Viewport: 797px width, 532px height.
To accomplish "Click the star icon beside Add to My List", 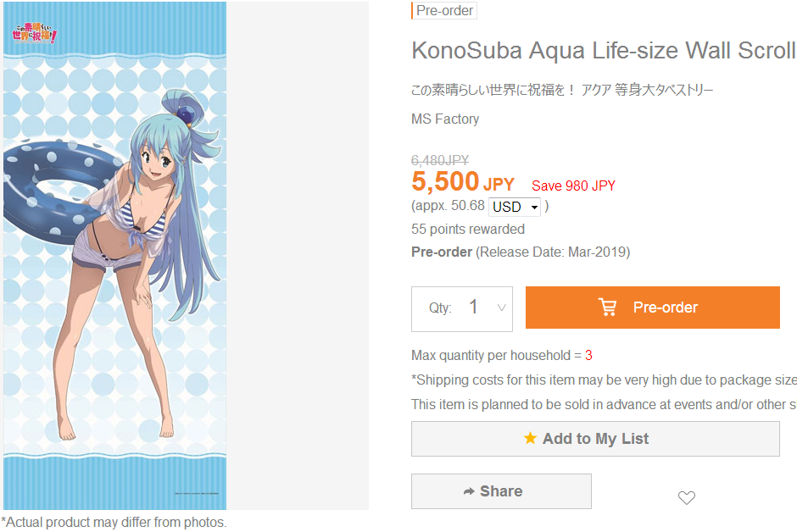I will click(x=530, y=439).
